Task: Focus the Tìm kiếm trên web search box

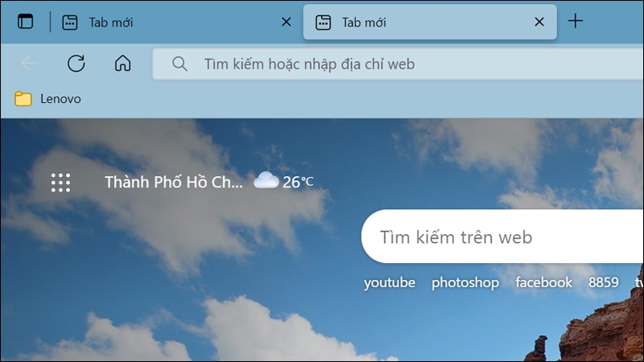Action: pyautogui.click(x=502, y=237)
